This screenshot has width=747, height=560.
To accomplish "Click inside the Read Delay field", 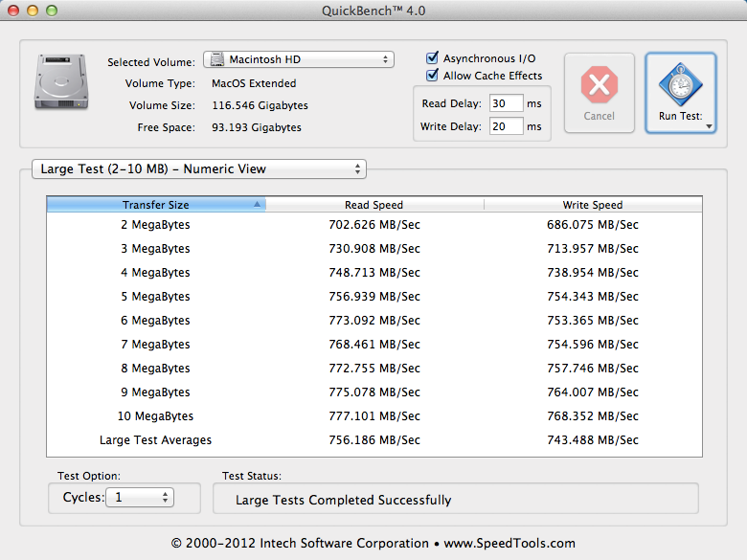I will pyautogui.click(x=505, y=103).
